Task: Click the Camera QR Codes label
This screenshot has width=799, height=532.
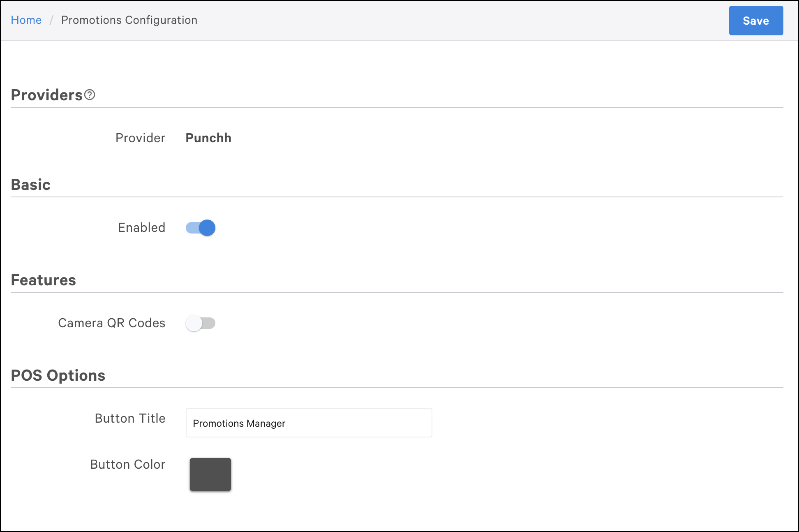Action: tap(111, 323)
